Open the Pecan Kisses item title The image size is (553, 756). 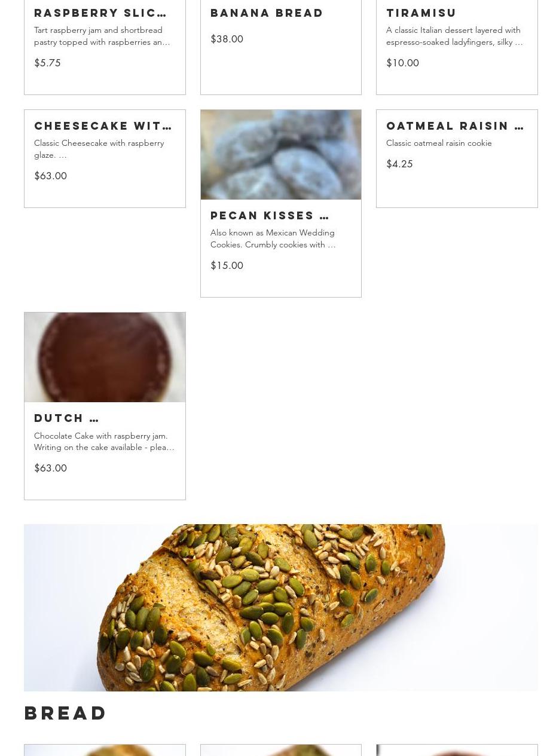pyautogui.click(x=270, y=215)
